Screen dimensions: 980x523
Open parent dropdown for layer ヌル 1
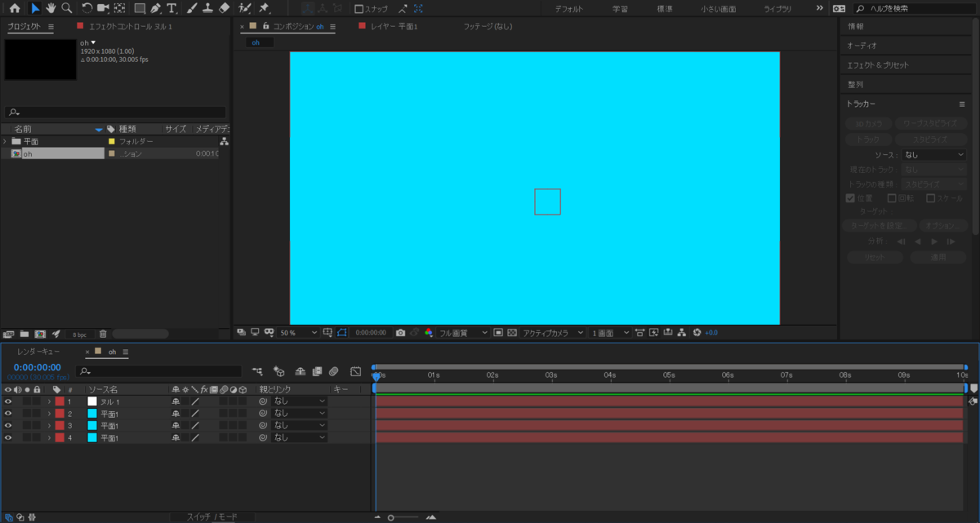300,401
